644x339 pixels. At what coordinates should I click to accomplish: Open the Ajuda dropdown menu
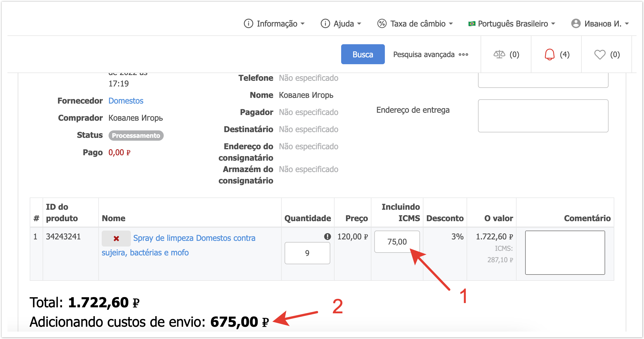coord(341,23)
